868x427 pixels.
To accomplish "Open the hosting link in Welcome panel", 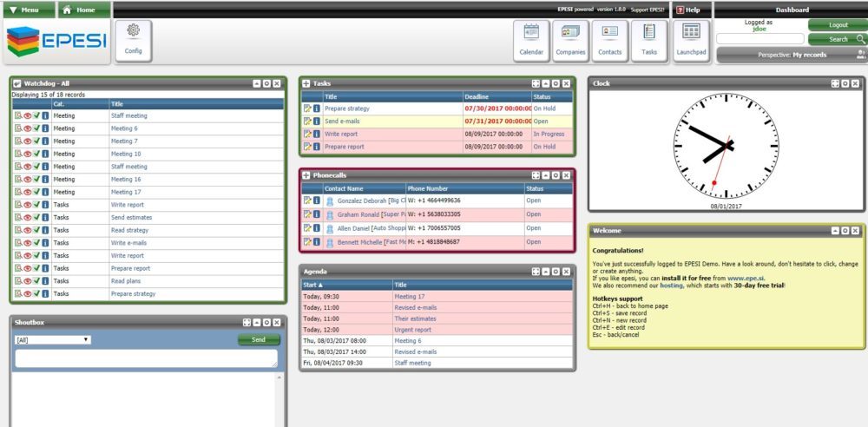I will point(673,285).
